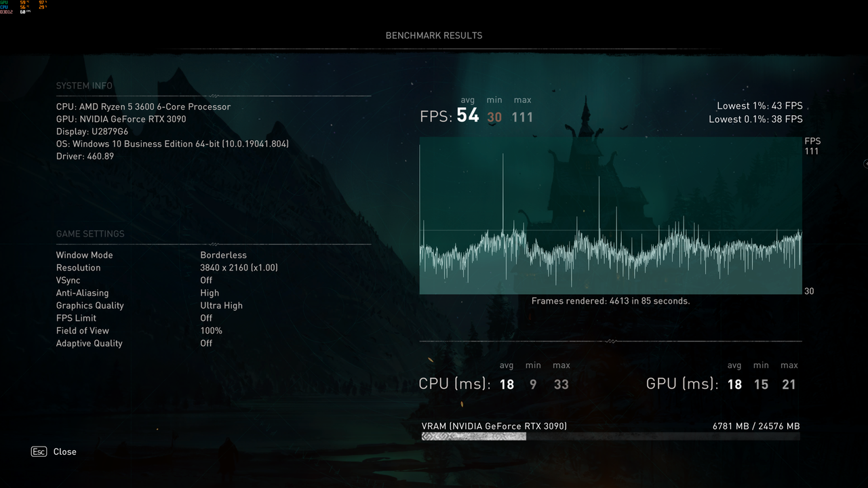Image resolution: width=868 pixels, height=488 pixels.
Task: Click the FPS Limit label
Action: click(x=76, y=318)
